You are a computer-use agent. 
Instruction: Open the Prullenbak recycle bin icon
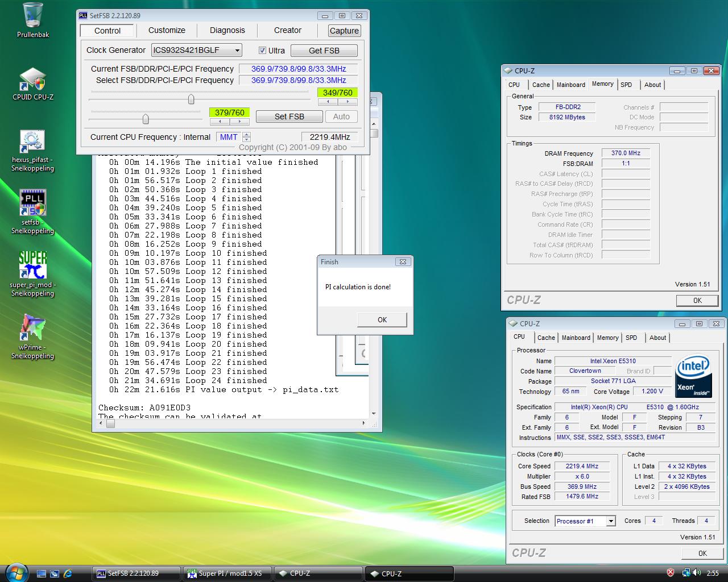(x=32, y=20)
